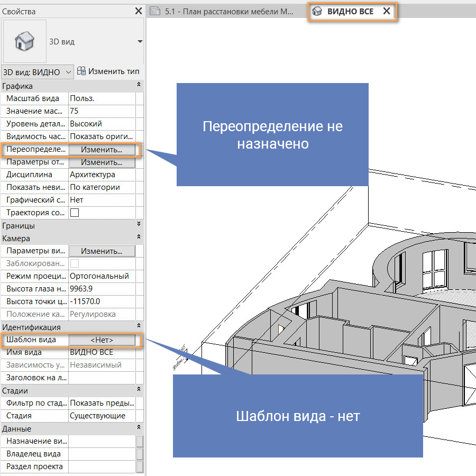Click the Имя вида field ВИДНО ВСЕ
This screenshot has height=476, width=476.
pos(102,352)
